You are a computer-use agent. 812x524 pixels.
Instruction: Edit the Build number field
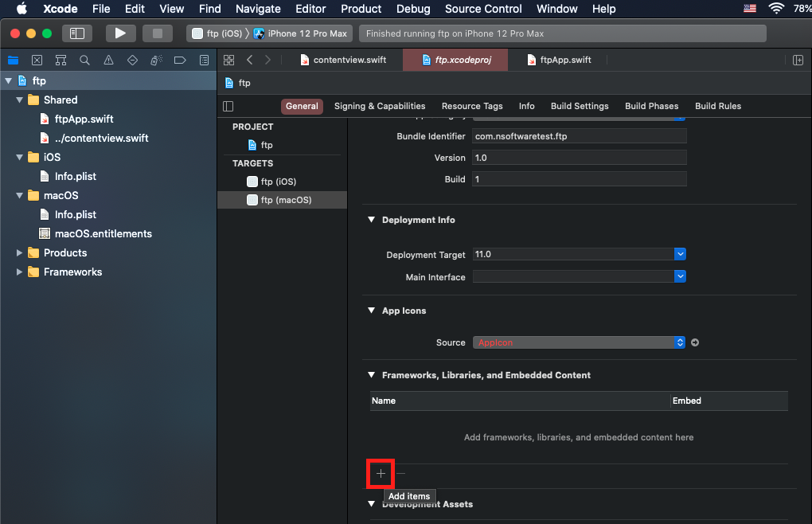(x=579, y=179)
